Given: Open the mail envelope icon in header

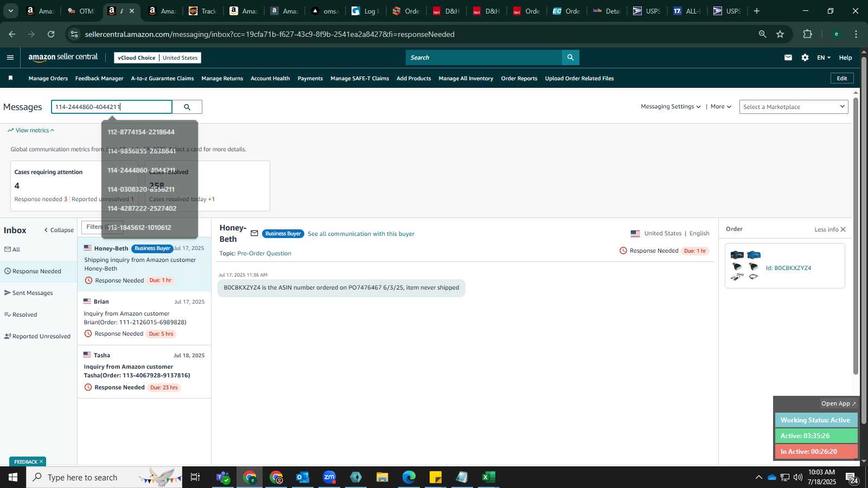Looking at the screenshot, I should (788, 57).
